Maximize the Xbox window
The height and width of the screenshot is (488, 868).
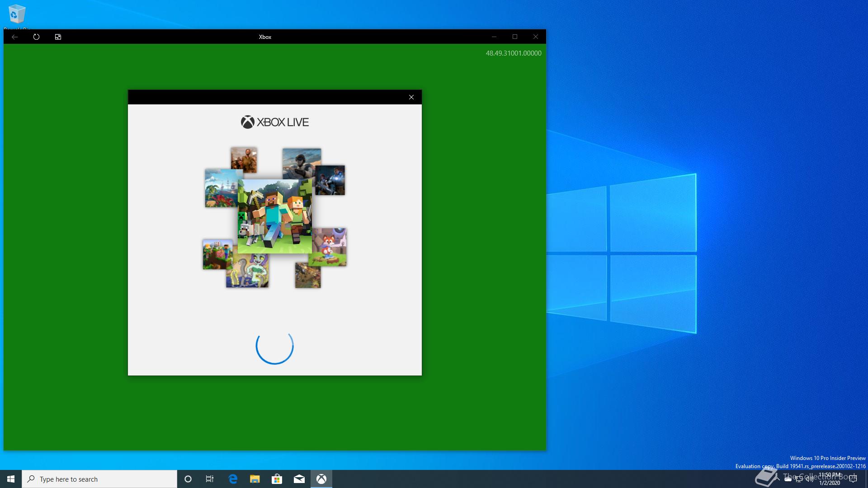(515, 37)
